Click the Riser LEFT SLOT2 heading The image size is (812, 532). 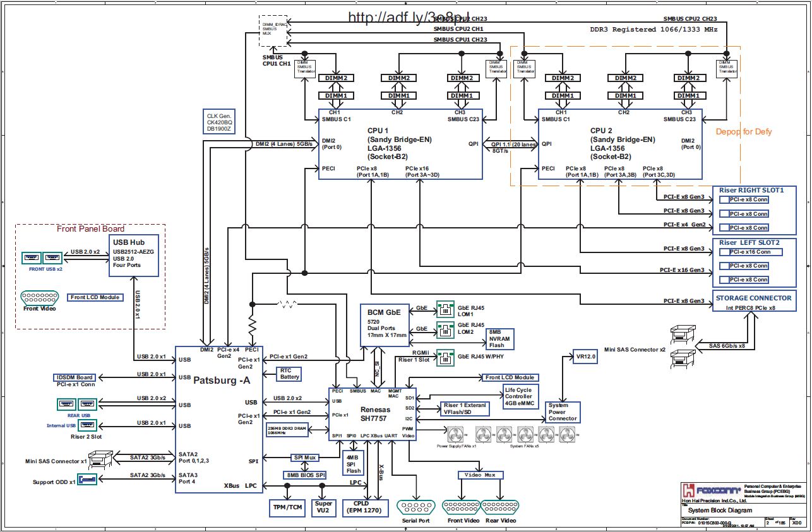(751, 242)
